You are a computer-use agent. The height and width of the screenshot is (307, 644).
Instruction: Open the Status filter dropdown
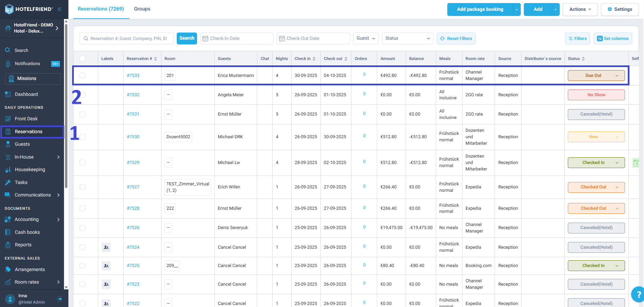(408, 38)
